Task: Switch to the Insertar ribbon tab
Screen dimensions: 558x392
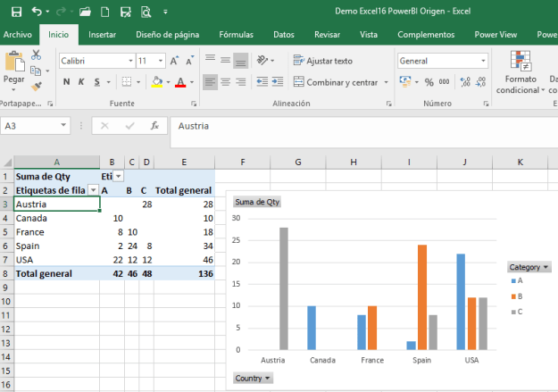Action: coord(102,34)
